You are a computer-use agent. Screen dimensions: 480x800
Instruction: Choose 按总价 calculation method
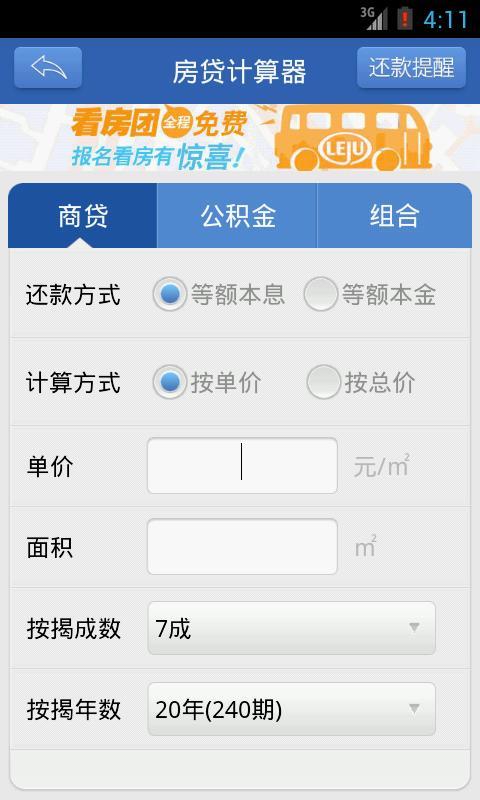point(361,382)
